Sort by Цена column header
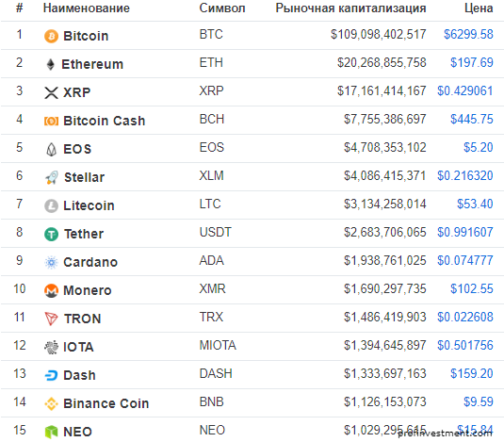 click(479, 8)
